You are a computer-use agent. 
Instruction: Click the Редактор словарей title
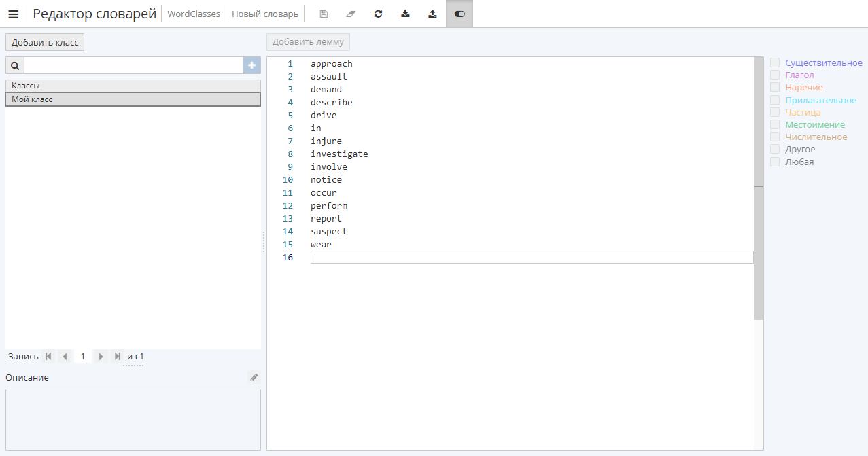[x=94, y=14]
